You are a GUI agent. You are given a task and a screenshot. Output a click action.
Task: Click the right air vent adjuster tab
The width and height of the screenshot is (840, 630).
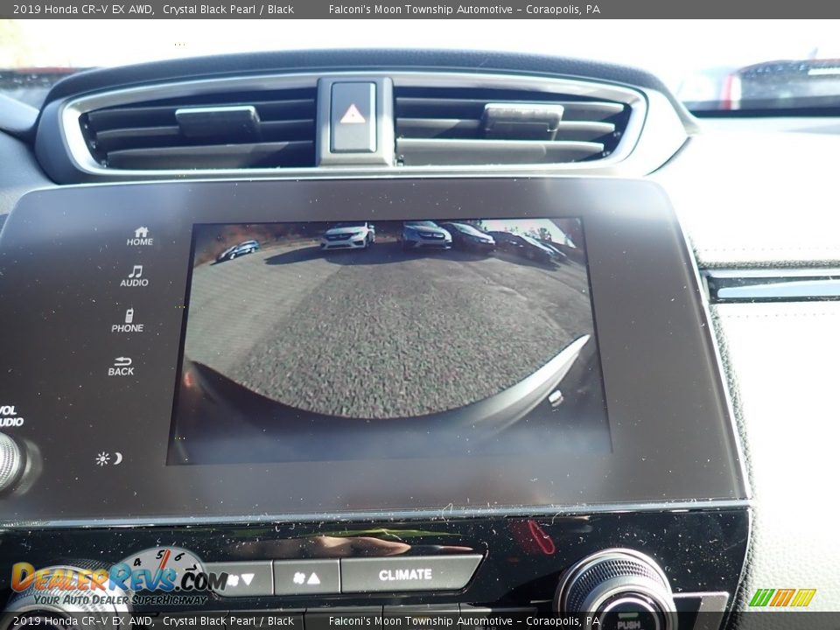pyautogui.click(x=522, y=117)
